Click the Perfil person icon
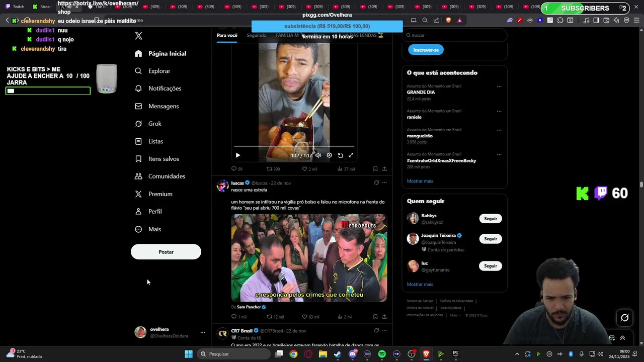Image resolution: width=644 pixels, height=362 pixels. [138, 212]
